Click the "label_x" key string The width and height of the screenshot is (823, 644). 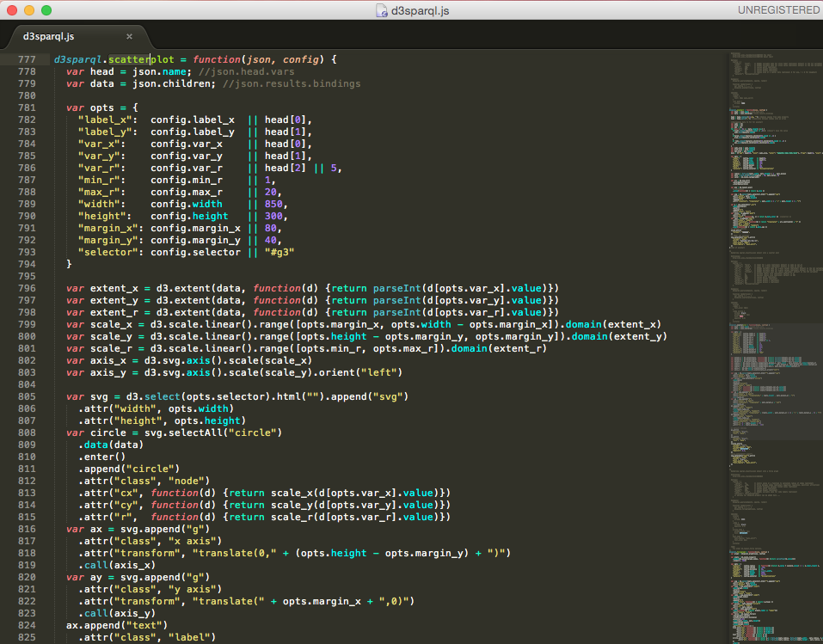click(x=105, y=120)
